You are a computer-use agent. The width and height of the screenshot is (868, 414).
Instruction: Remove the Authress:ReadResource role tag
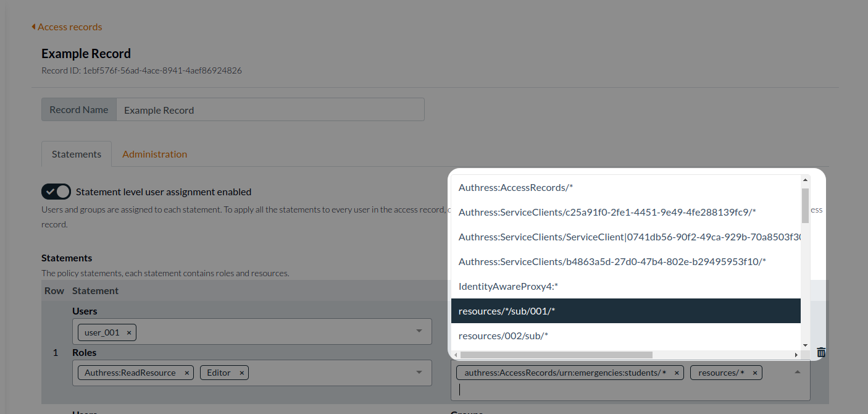tap(186, 372)
